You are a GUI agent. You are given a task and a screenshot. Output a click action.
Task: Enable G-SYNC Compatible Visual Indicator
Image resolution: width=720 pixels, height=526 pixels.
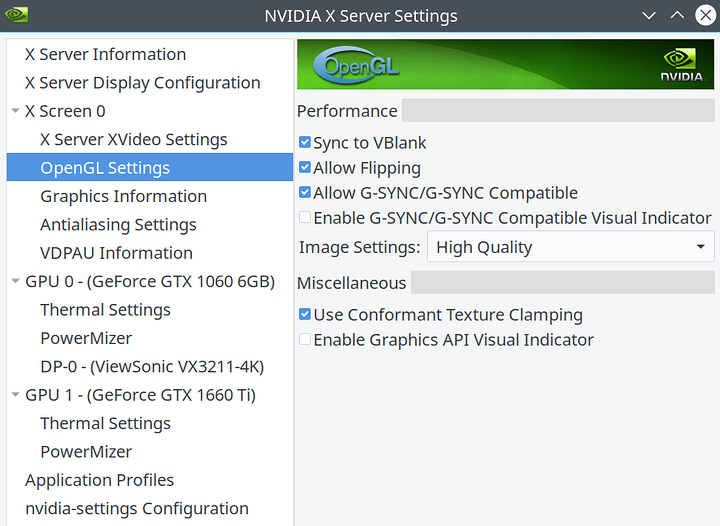(x=305, y=217)
